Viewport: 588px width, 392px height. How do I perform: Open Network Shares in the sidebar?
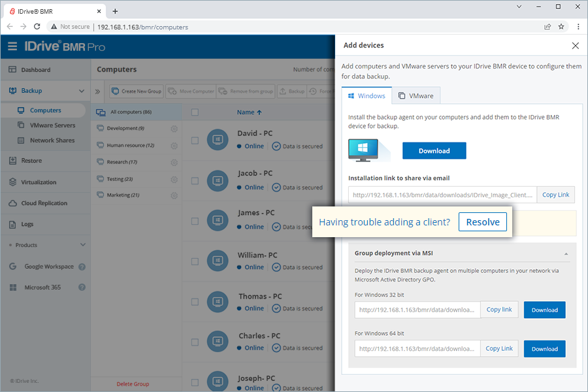point(52,140)
